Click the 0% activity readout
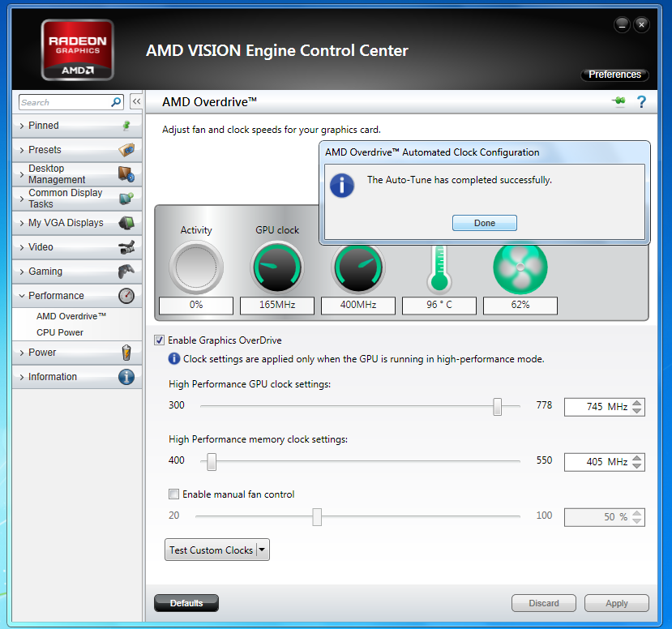This screenshot has height=629, width=672. [x=196, y=305]
